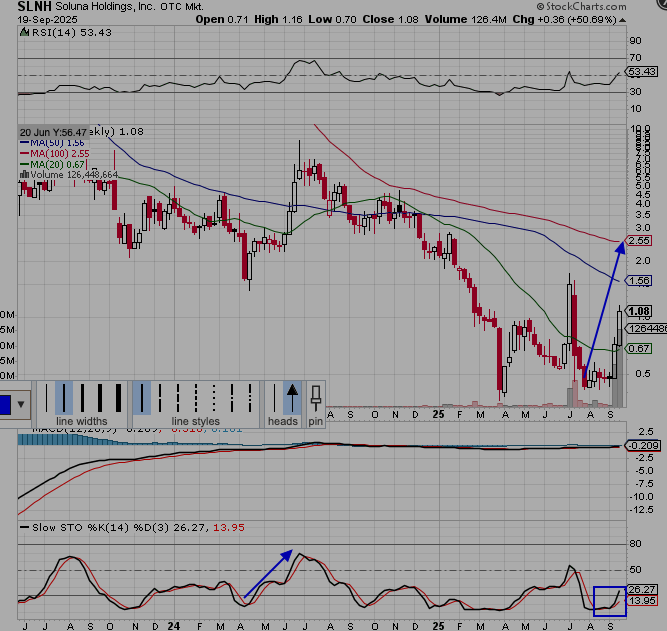This screenshot has width=667, height=631.
Task: Select the thinnest line width
Action: [x=46, y=398]
